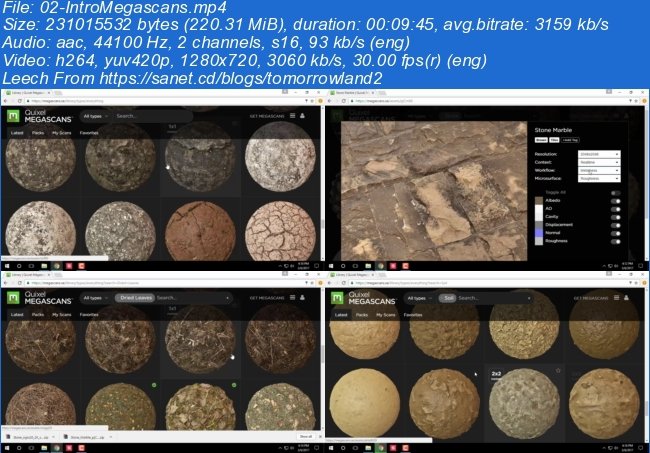
Task: Click Chrome taskbar icon in top-left frame
Action: click(x=56, y=266)
